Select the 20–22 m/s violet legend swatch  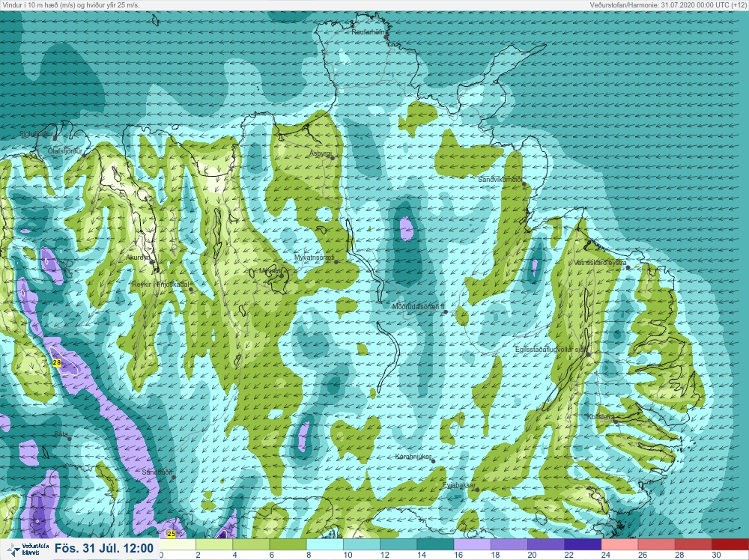pos(545,544)
